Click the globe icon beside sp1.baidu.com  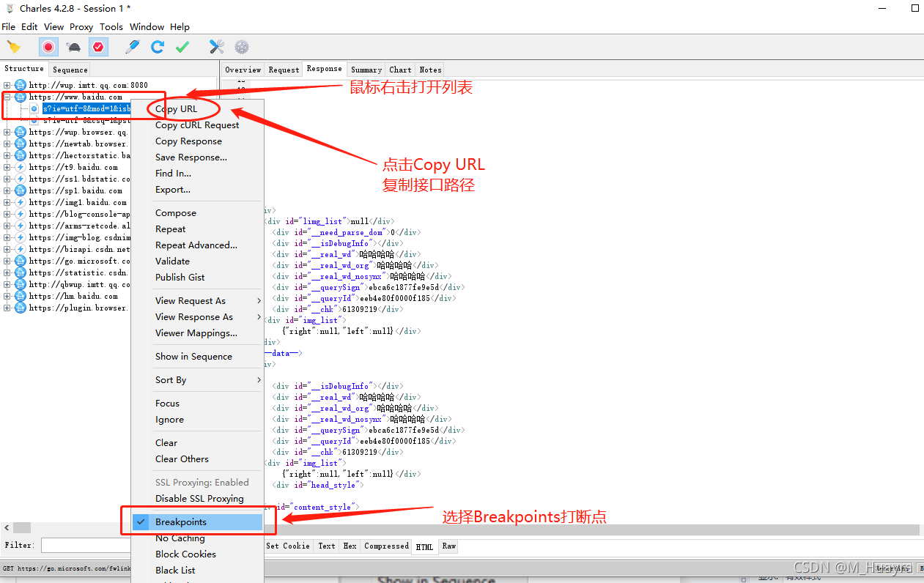[21, 190]
